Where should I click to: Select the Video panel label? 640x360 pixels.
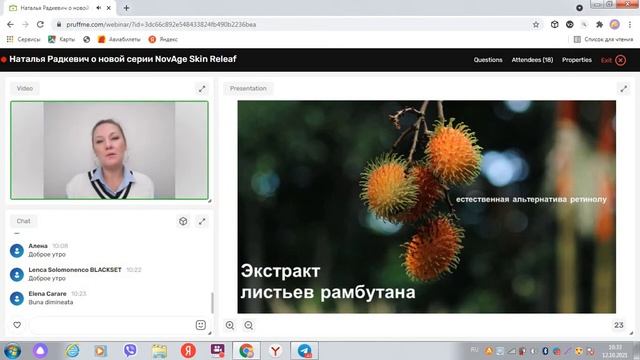pos(25,89)
